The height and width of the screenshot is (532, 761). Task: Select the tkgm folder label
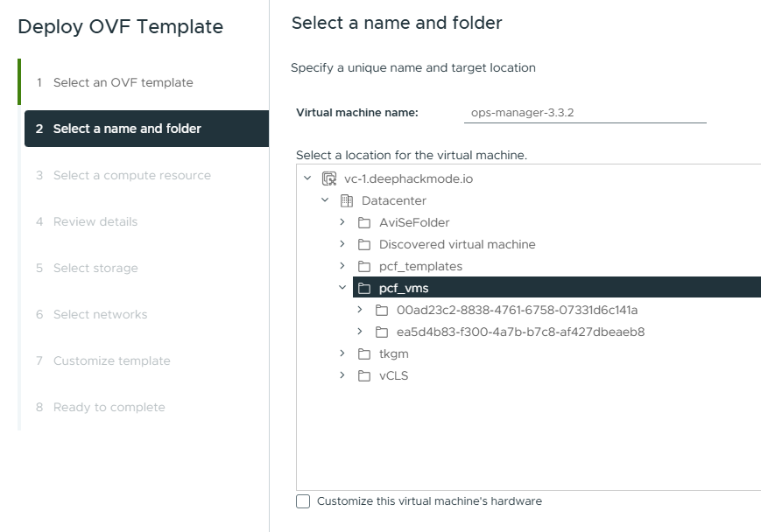tap(393, 354)
